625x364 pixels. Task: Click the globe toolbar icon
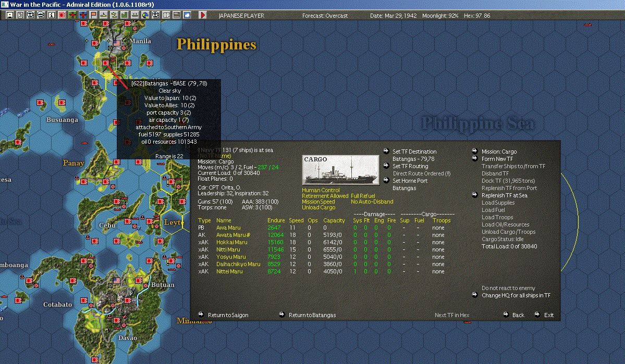click(x=145, y=15)
